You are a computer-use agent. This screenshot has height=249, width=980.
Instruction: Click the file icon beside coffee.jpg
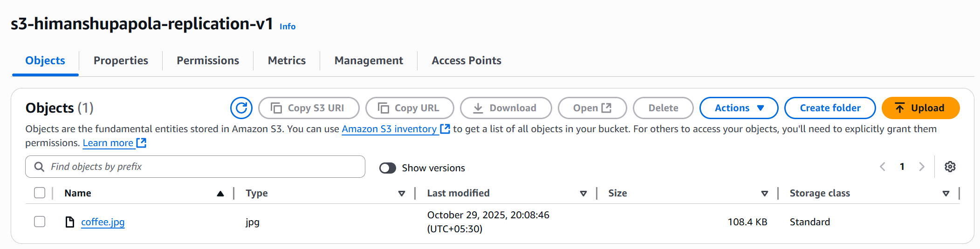[70, 222]
